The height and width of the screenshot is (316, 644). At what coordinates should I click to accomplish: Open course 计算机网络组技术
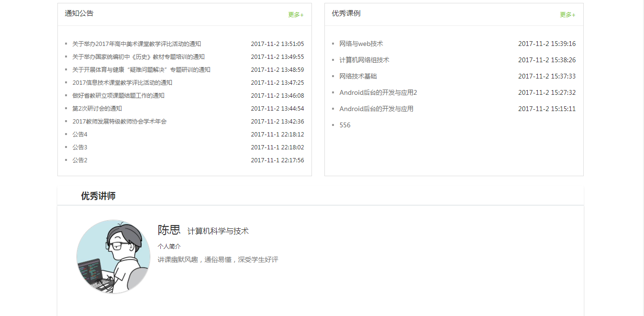[x=364, y=60]
